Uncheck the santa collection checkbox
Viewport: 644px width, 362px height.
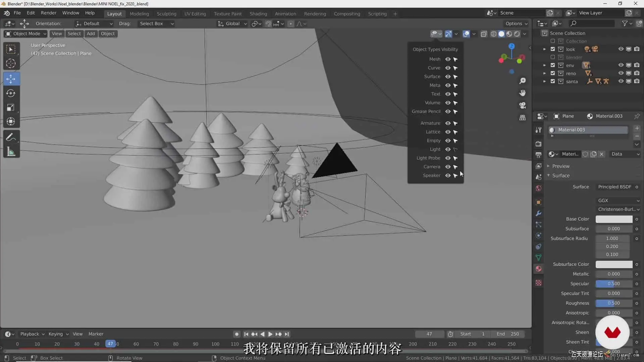[x=553, y=81]
